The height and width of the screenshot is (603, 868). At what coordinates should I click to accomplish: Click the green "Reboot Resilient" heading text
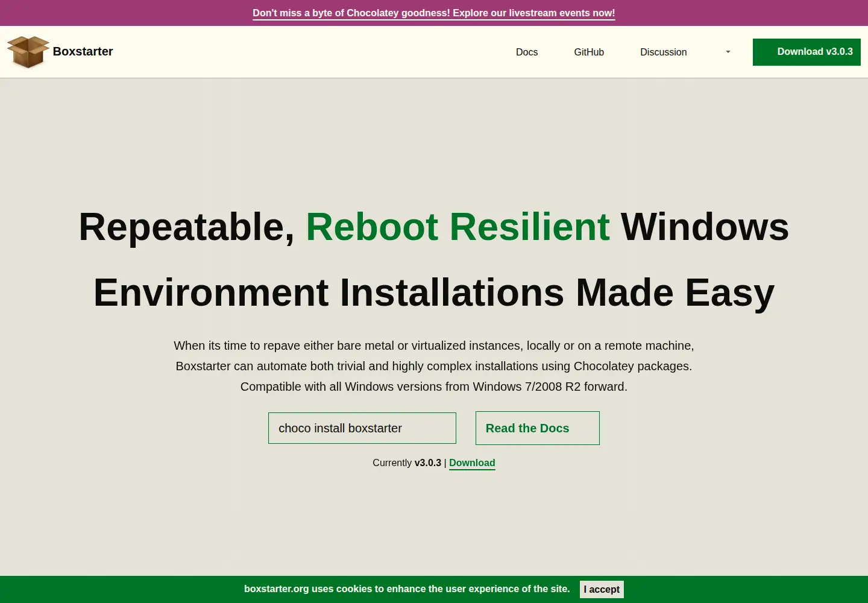click(x=458, y=227)
